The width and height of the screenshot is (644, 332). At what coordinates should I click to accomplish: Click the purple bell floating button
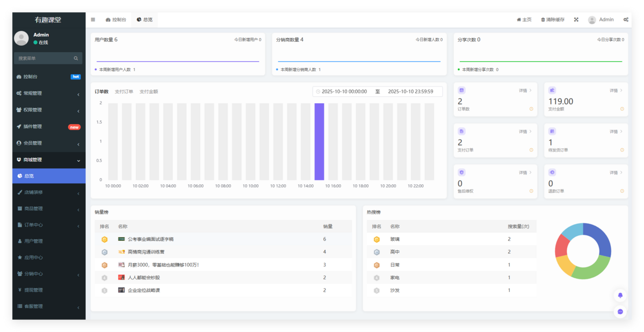coord(620,295)
